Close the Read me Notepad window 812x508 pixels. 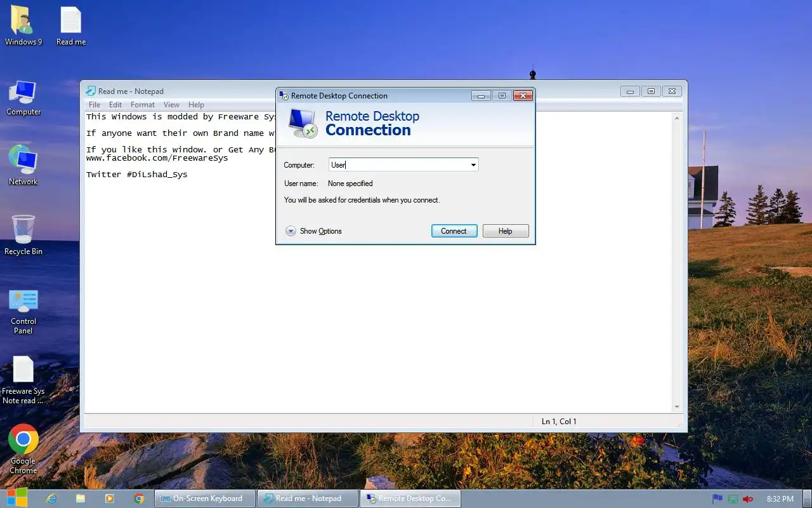673,91
